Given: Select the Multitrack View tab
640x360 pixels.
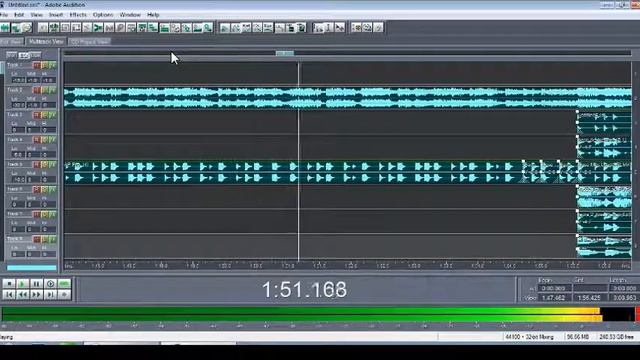Looking at the screenshot, I should (46, 42).
